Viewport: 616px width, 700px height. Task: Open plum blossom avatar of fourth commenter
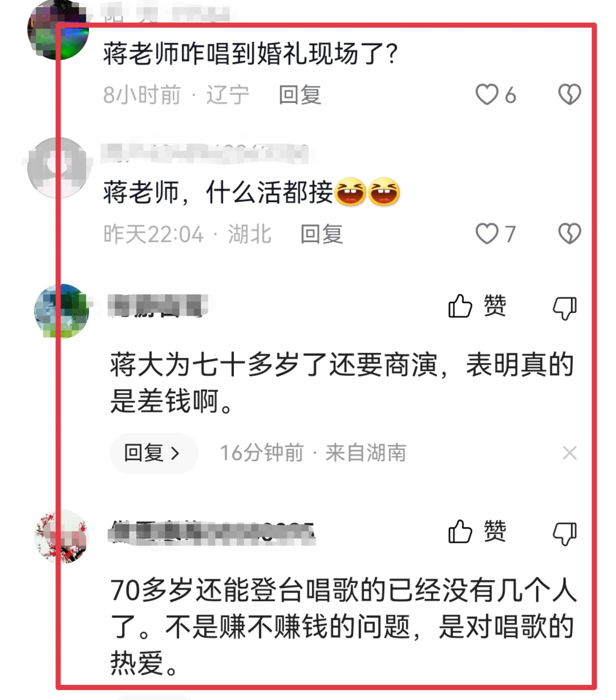point(62,537)
